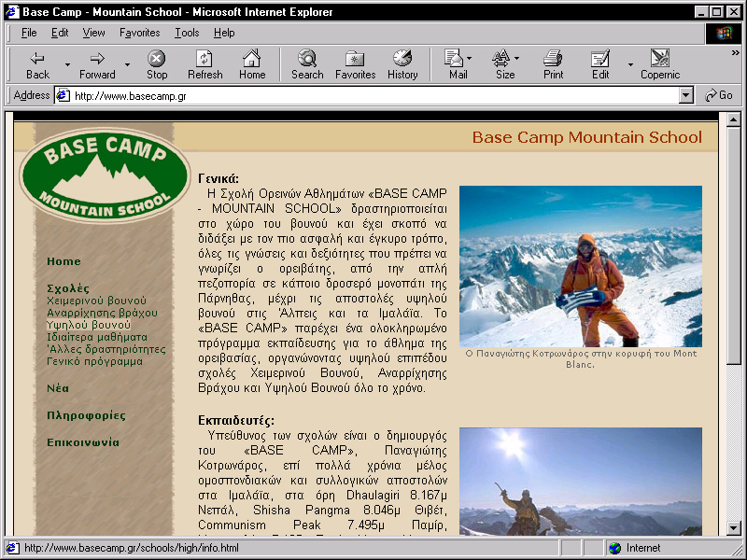Click the Go button next to address bar
747x560 pixels.
(x=719, y=95)
